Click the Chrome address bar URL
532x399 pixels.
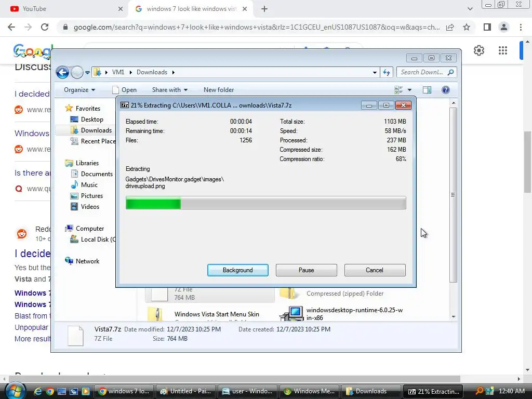tap(257, 27)
